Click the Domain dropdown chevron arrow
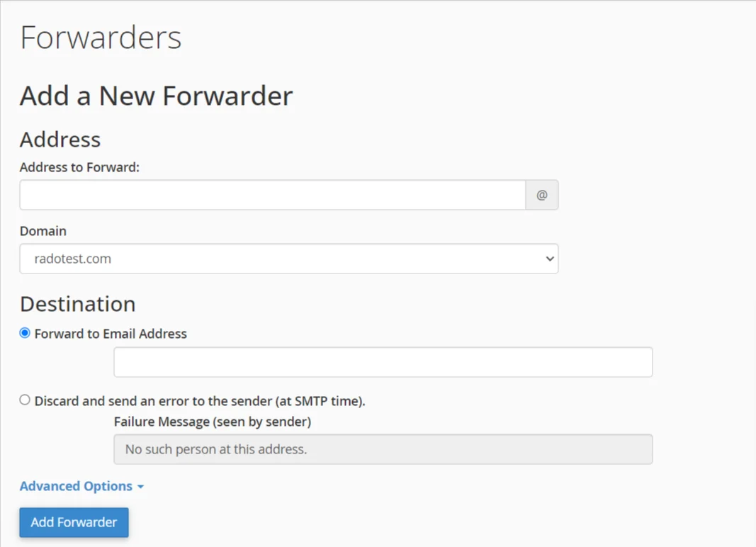 click(550, 259)
